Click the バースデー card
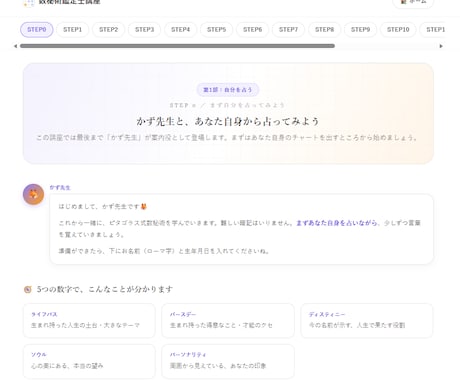The width and height of the screenshot is (460, 380). (x=228, y=320)
